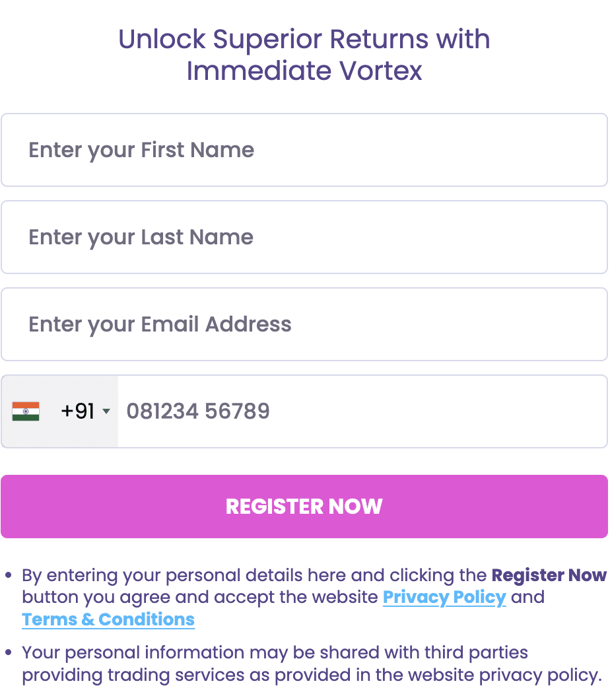Click the placeholder 081234 56789
The height and width of the screenshot is (700, 610).
(198, 411)
